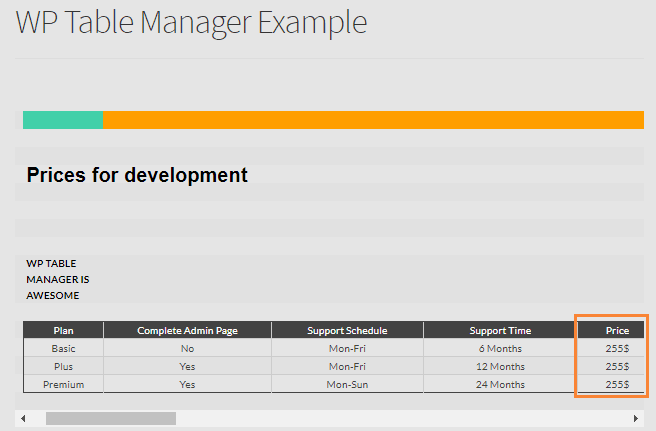Select the Plan column header
This screenshot has height=431, width=656.
tap(64, 330)
